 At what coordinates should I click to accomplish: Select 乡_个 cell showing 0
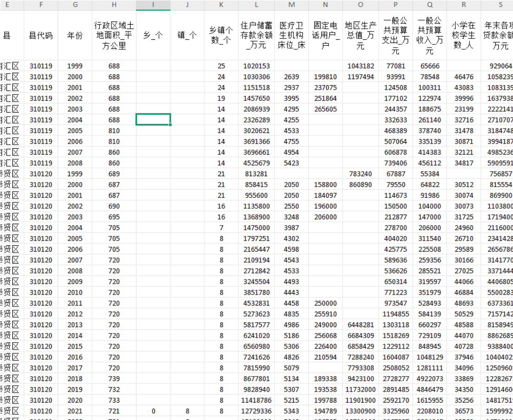[x=153, y=411]
